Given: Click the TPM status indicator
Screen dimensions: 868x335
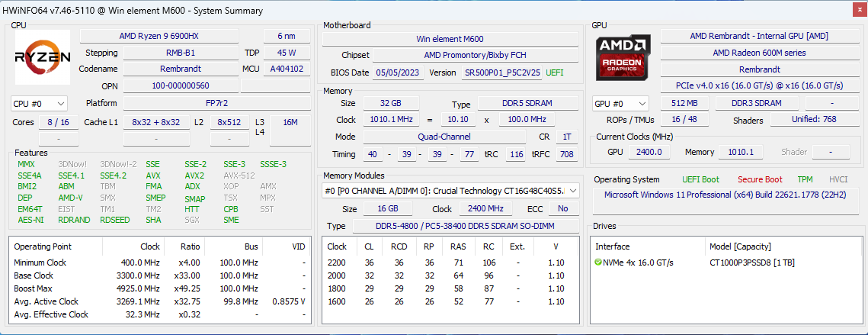Looking at the screenshot, I should [805, 179].
